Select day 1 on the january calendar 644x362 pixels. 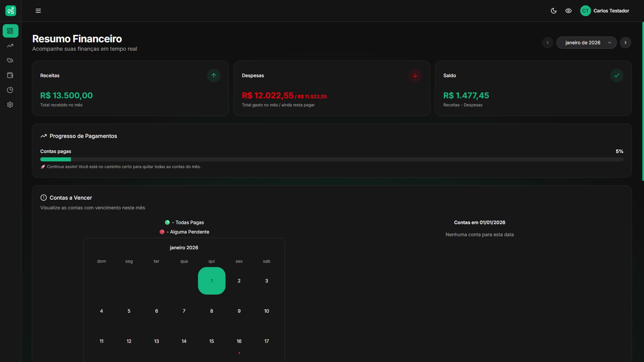click(x=211, y=281)
